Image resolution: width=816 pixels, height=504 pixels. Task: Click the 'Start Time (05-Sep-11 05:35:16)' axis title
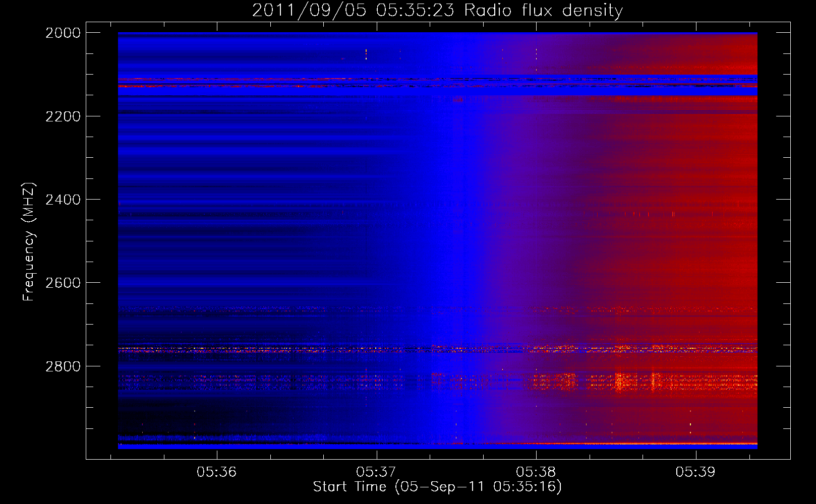(x=437, y=487)
